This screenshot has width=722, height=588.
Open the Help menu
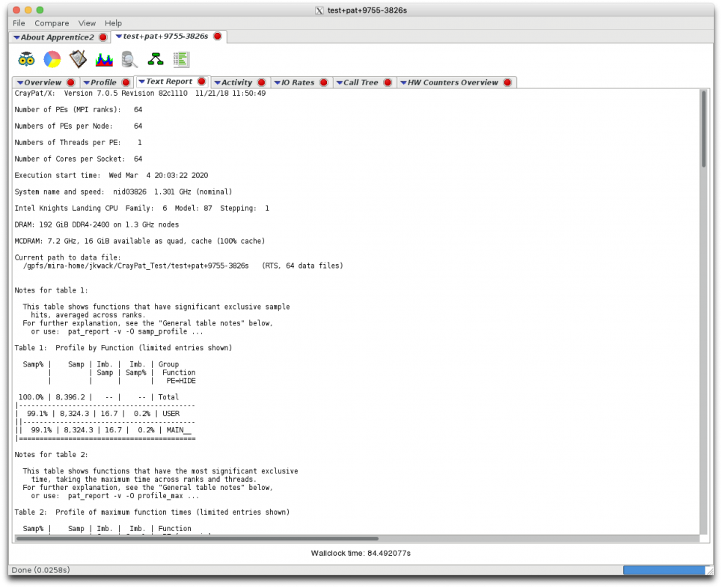point(113,23)
